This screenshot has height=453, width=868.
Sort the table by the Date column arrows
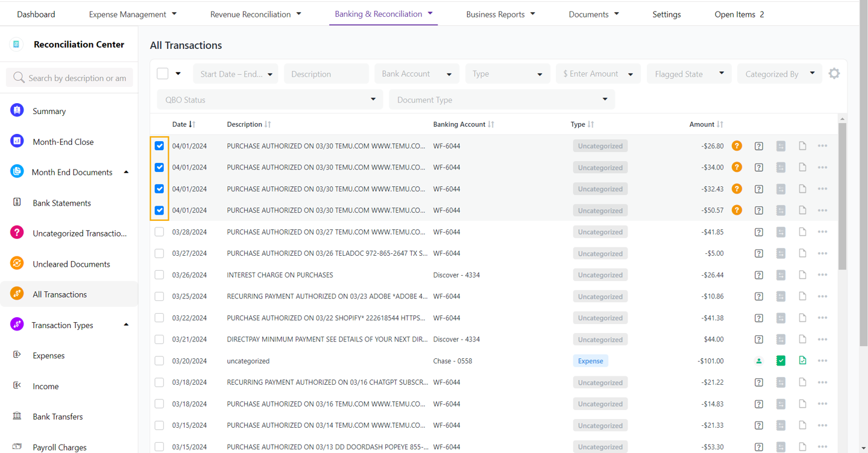coord(192,124)
